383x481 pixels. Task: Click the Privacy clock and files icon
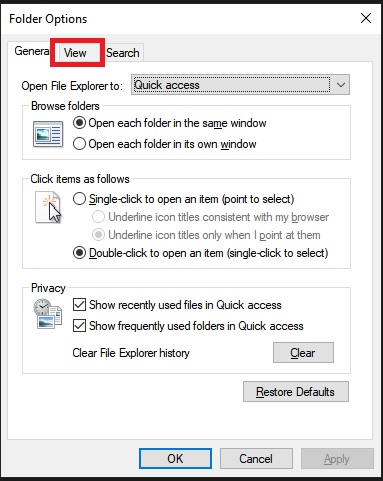(48, 314)
